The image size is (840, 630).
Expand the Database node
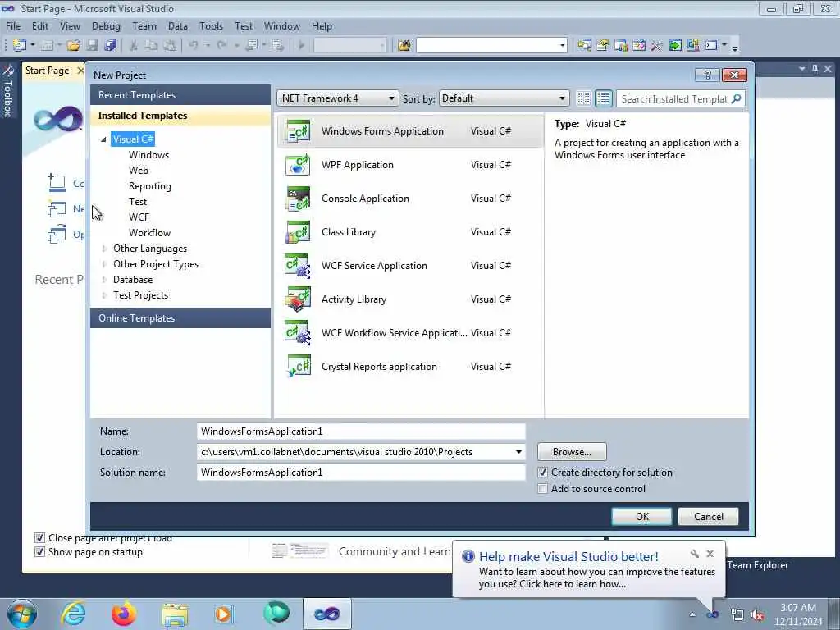tap(104, 280)
